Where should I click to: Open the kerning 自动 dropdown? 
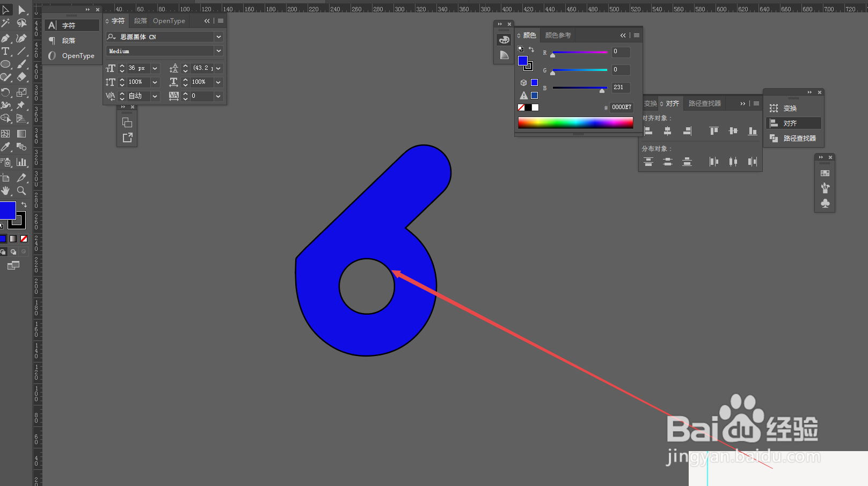155,96
